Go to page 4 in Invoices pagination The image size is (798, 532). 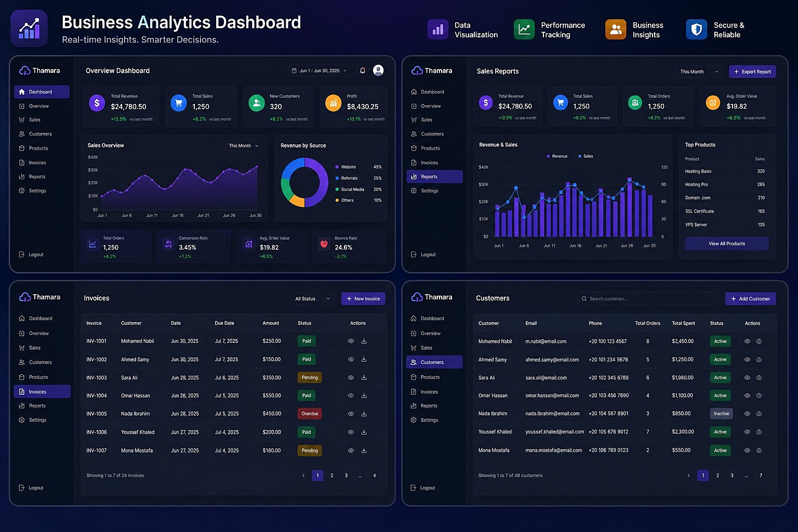click(x=375, y=475)
